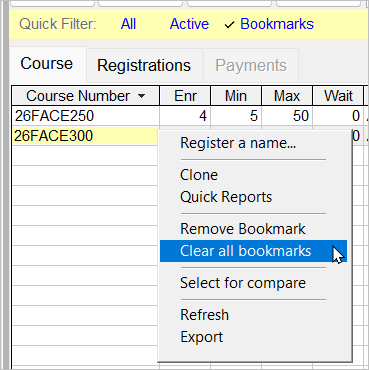
Task: Click the Max value 50 cell
Action: [287, 116]
